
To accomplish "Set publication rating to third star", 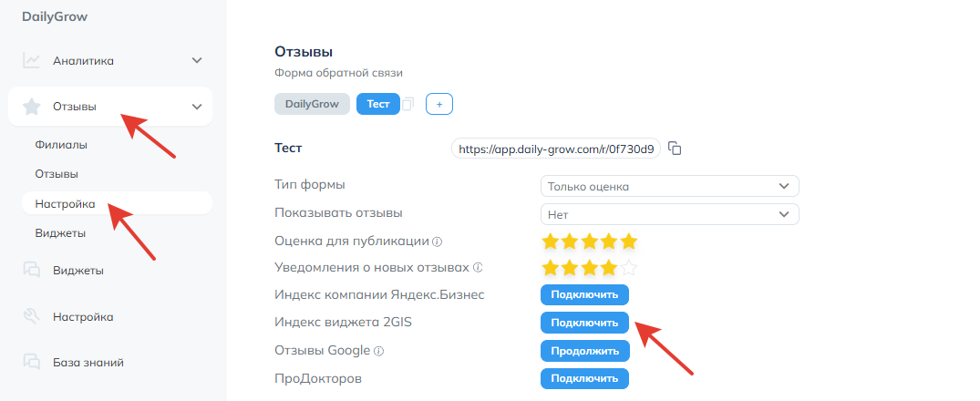I will 590,242.
